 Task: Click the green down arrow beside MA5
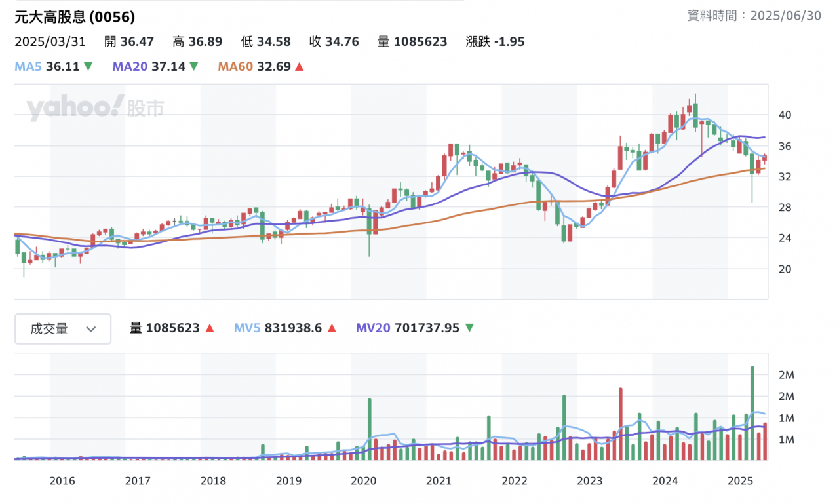[x=88, y=66]
